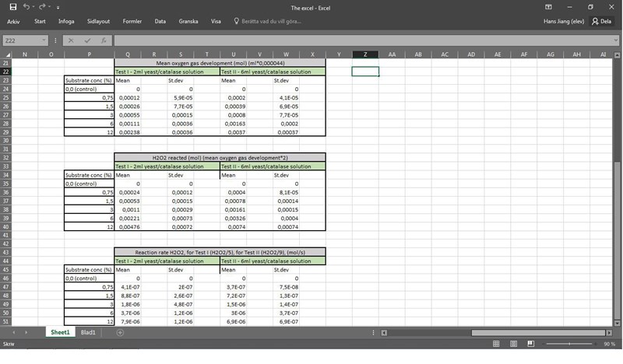Open the Formler ribbon tab
This screenshot has width=623, height=364.
tap(132, 22)
